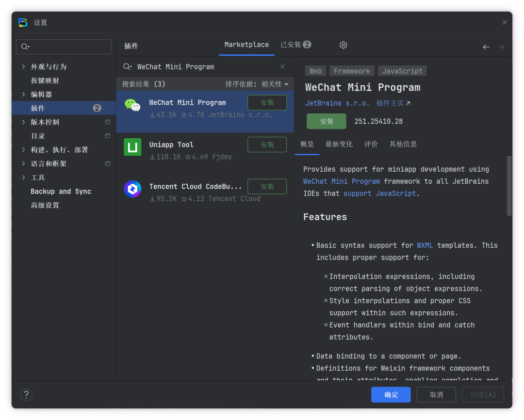Viewport: 524px width, 420px height.
Task: Install the Tencent Cloud CodeBuddy plugin
Action: [267, 186]
